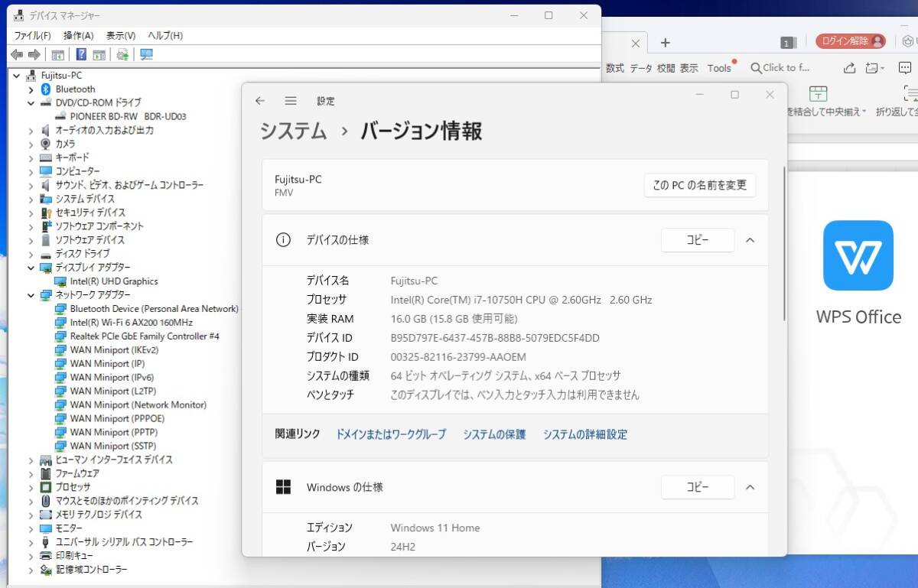Open the hamburger navigation menu in Settings

(291, 101)
